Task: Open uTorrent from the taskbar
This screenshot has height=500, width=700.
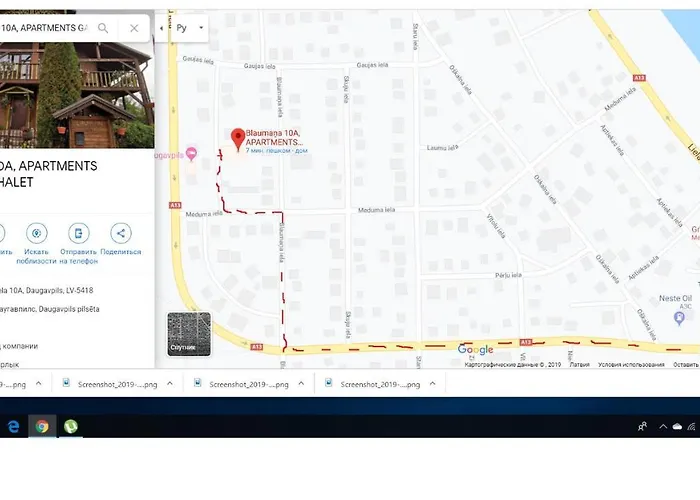Action: tap(71, 426)
